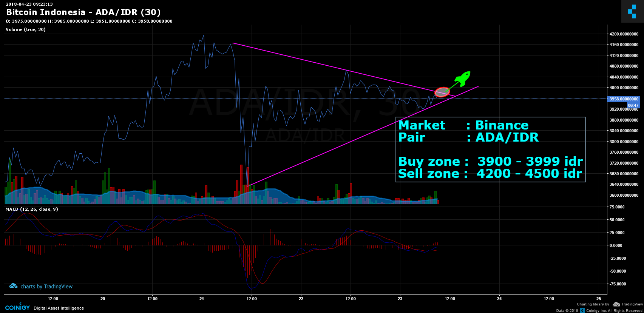Open the 'charts by TradingView' link

tap(46, 287)
